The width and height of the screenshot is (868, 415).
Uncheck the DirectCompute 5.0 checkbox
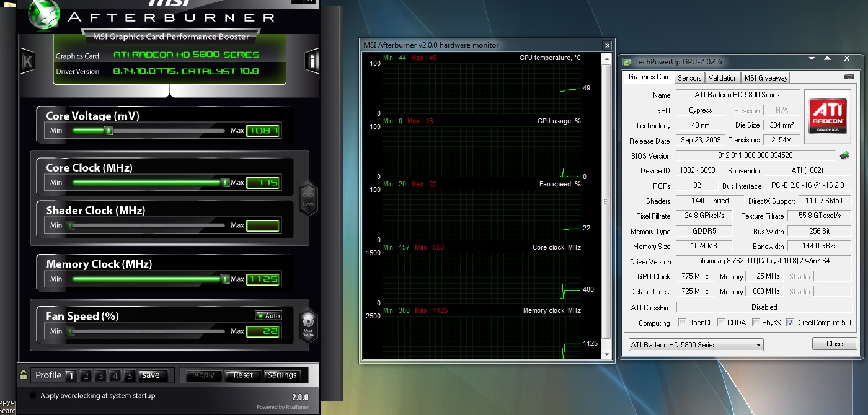[790, 323]
